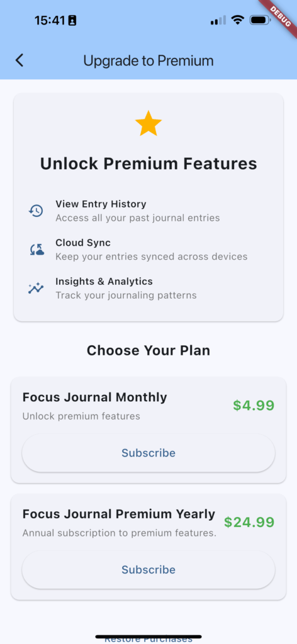The width and height of the screenshot is (297, 644).
Task: Tap the Focus Journal Monthly title
Action: pyautogui.click(x=94, y=397)
